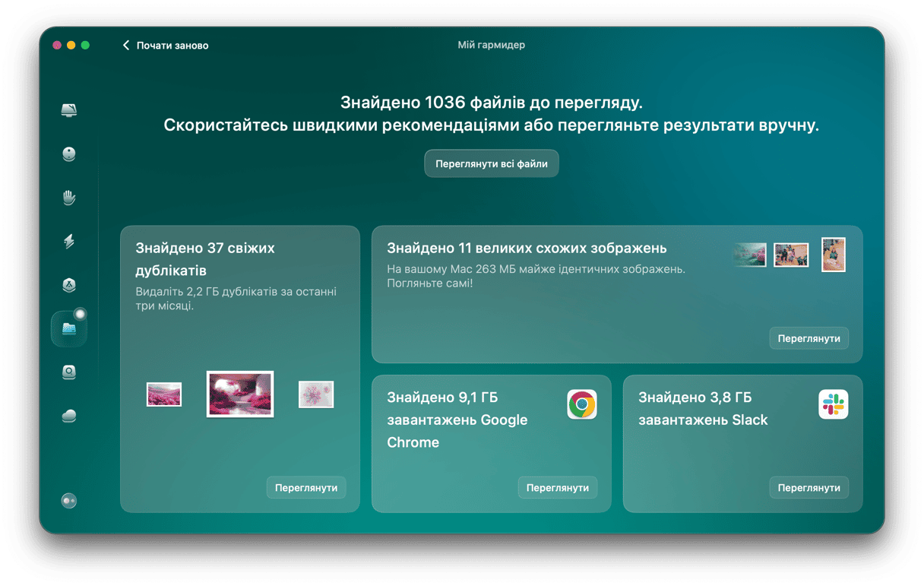Open the assistant icon at sidebar bottom

(69, 501)
